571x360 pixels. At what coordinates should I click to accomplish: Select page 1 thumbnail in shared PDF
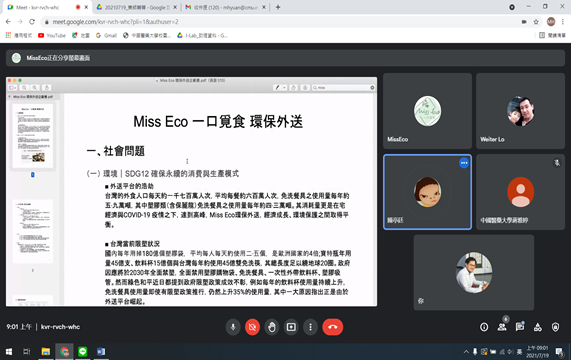(33, 136)
